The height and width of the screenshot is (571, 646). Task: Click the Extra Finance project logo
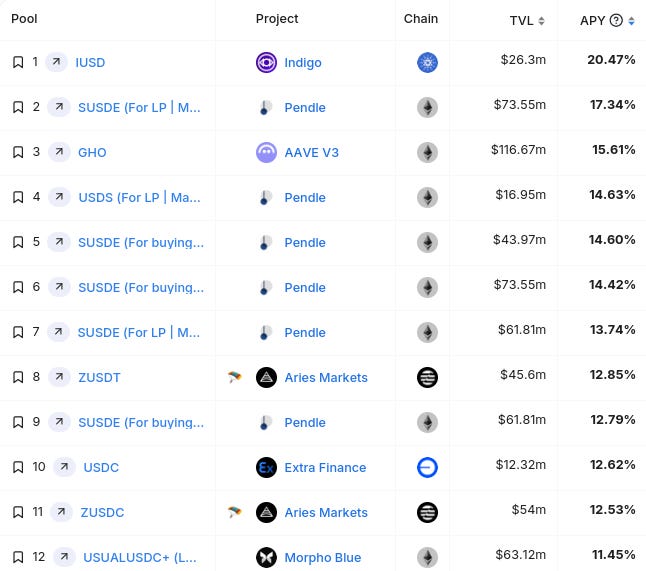coord(266,467)
